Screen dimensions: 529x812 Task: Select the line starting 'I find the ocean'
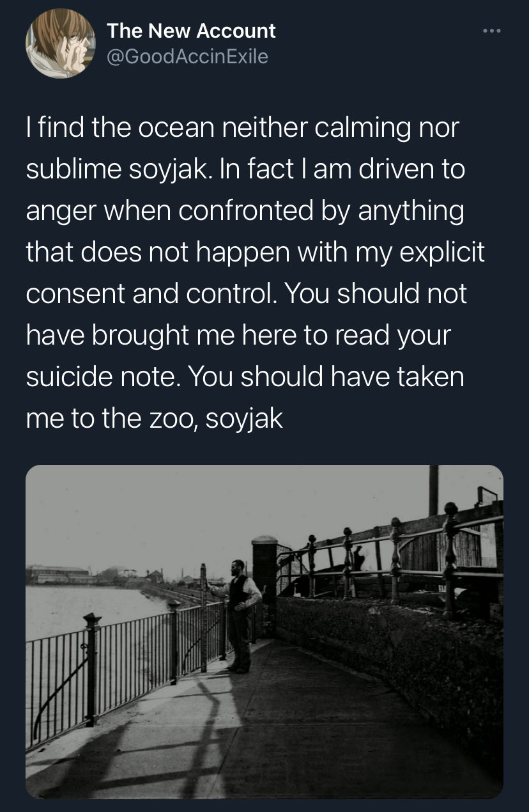(x=243, y=128)
